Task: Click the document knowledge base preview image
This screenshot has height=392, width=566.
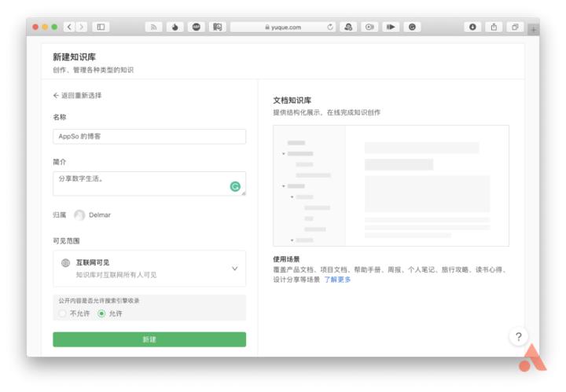Action: 391,185
